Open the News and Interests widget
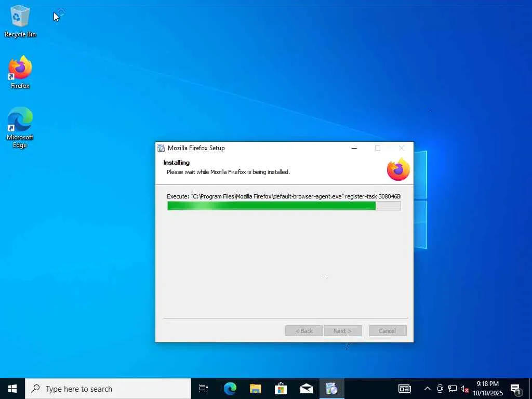Viewport: 532px width, 399px height. (404, 389)
